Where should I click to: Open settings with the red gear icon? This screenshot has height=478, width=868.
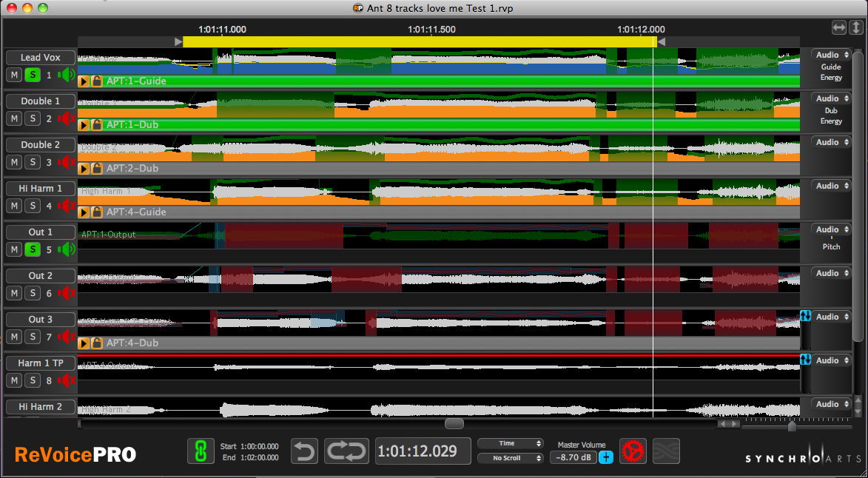coord(633,451)
